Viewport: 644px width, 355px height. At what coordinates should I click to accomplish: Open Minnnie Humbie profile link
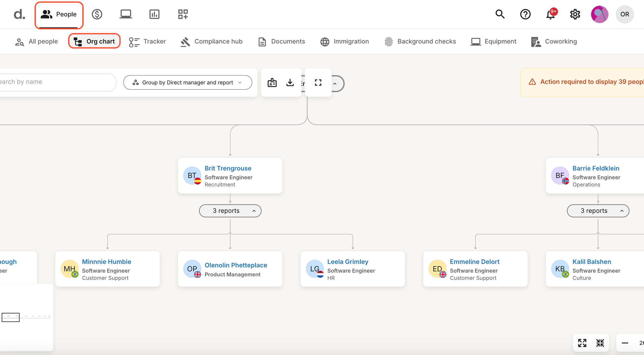(x=107, y=262)
